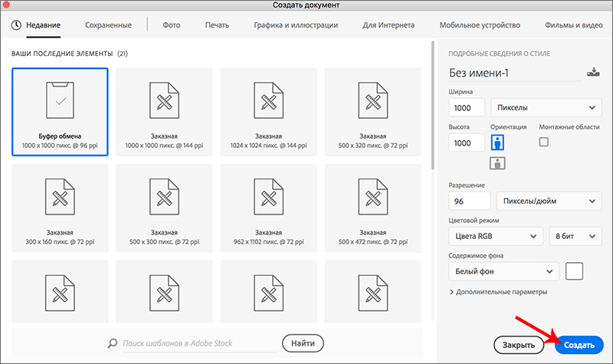Viewport: 613px width, 364px height.
Task: Select the Буфер обмена clipboard preset
Action: pos(60,111)
